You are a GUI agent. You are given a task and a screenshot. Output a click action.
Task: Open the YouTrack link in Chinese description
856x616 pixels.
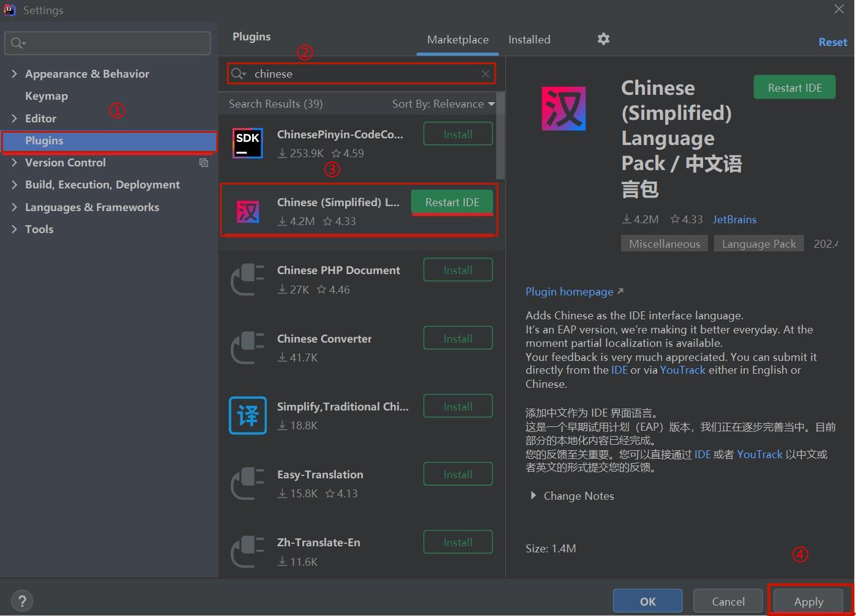[759, 455]
